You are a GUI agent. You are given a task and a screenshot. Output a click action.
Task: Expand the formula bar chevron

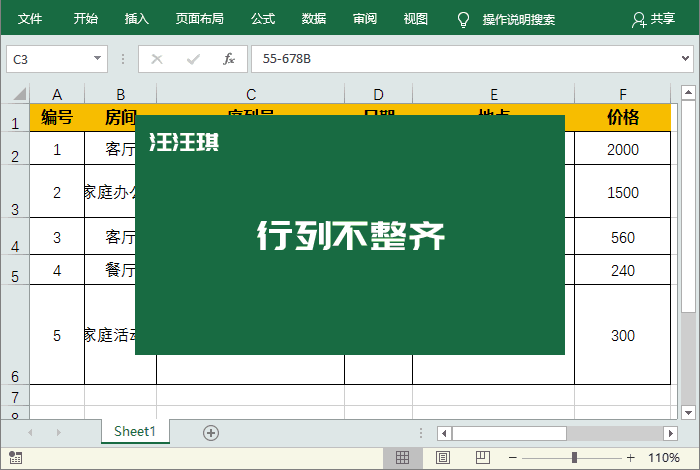click(x=685, y=58)
